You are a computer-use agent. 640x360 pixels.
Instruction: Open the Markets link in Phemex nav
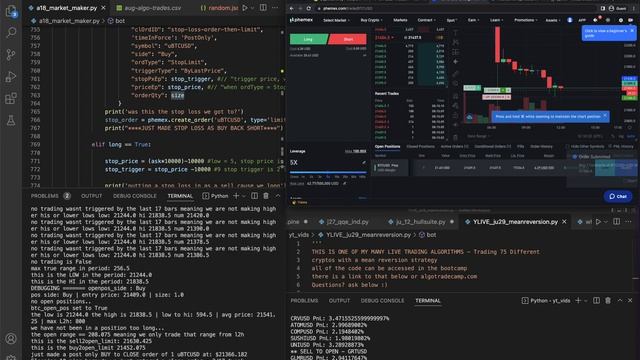pyautogui.click(x=400, y=20)
